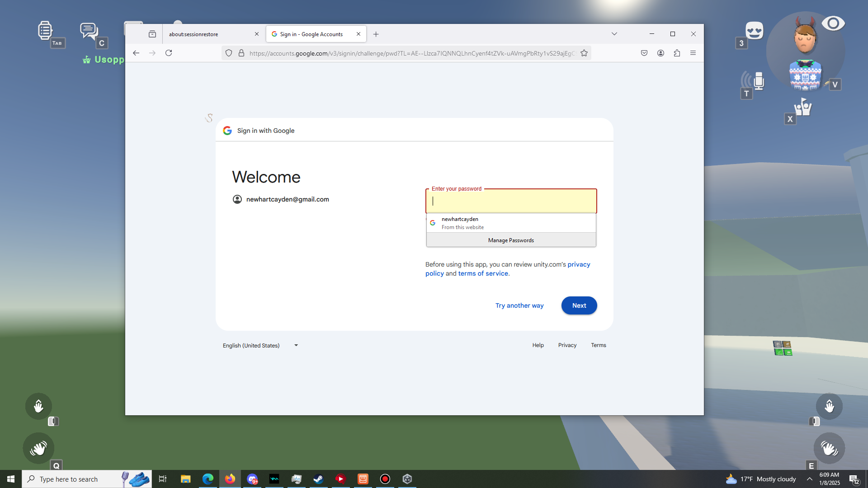Toggle the eye visibility icon
Viewport: 868px width, 488px height.
pos(833,23)
